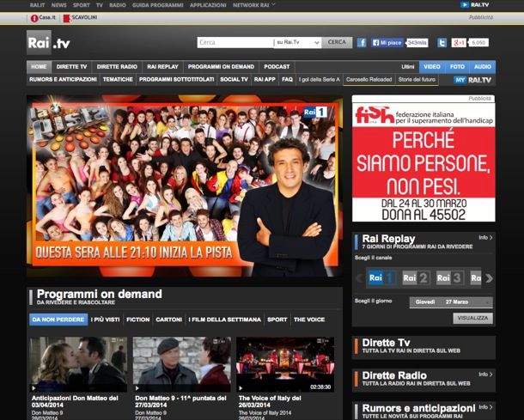Open the PODCAST menu item
The height and width of the screenshot is (420, 524).
pyautogui.click(x=277, y=67)
